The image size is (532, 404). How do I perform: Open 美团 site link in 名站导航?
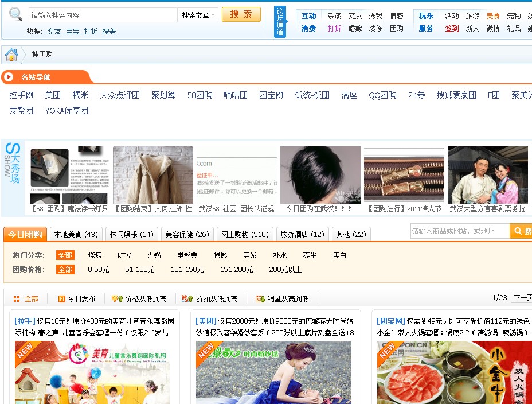click(x=53, y=95)
